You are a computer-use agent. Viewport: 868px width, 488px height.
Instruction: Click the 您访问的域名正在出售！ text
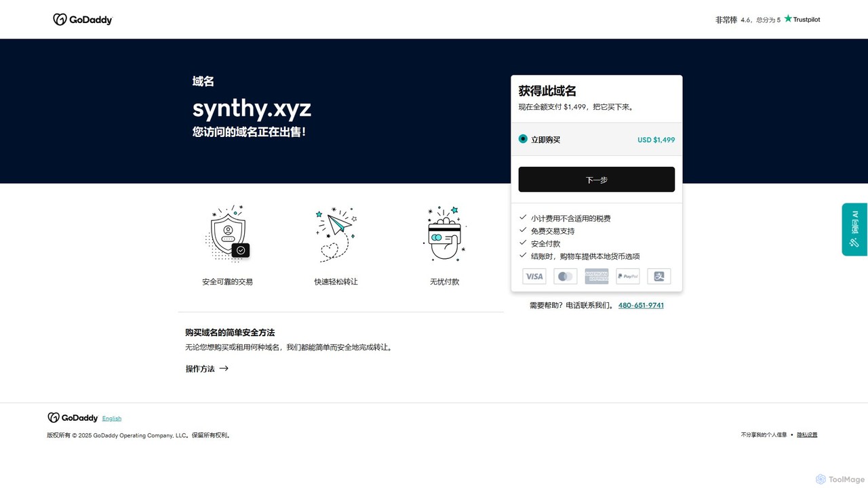[249, 132]
